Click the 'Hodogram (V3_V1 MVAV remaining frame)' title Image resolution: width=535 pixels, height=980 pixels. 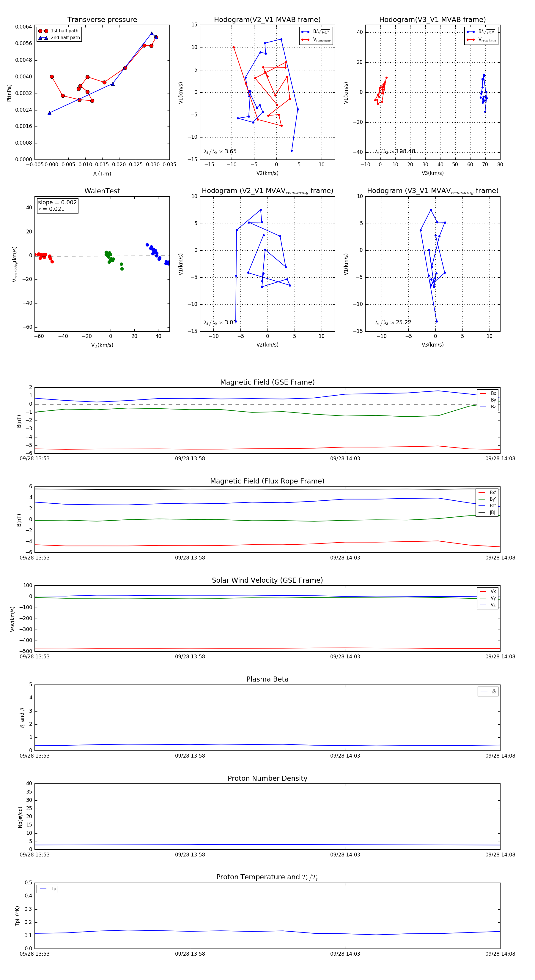(432, 191)
